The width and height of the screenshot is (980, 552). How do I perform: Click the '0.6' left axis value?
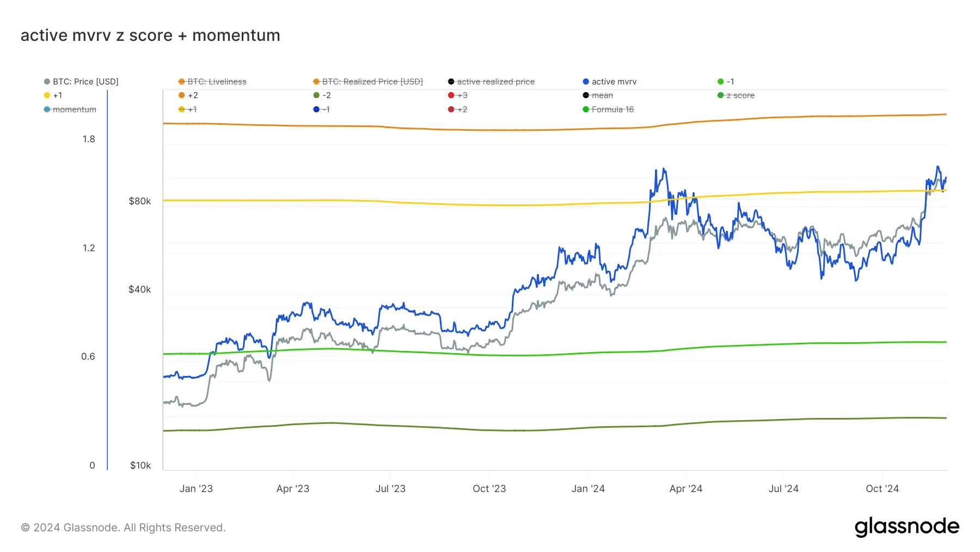pos(88,356)
